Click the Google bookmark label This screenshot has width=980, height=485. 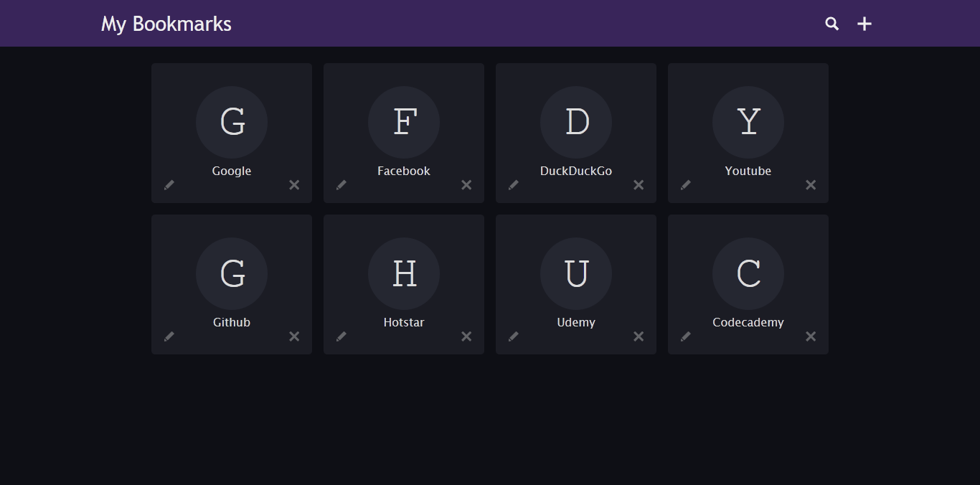(x=232, y=171)
